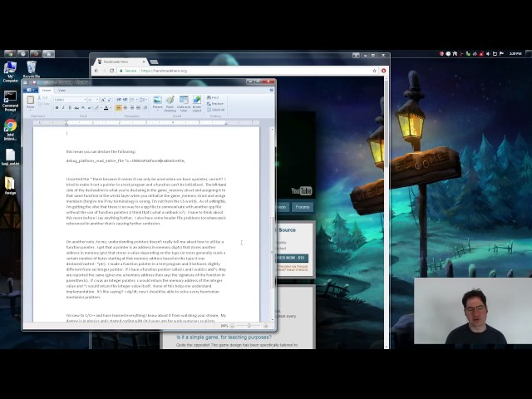Click the text highlight color pen icon
Image resolution: width=532 pixels, height=399 pixels.
96,108
